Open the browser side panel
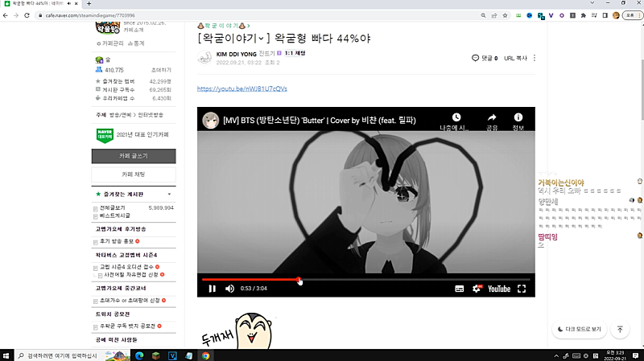The height and width of the screenshot is (361, 644). point(605,15)
